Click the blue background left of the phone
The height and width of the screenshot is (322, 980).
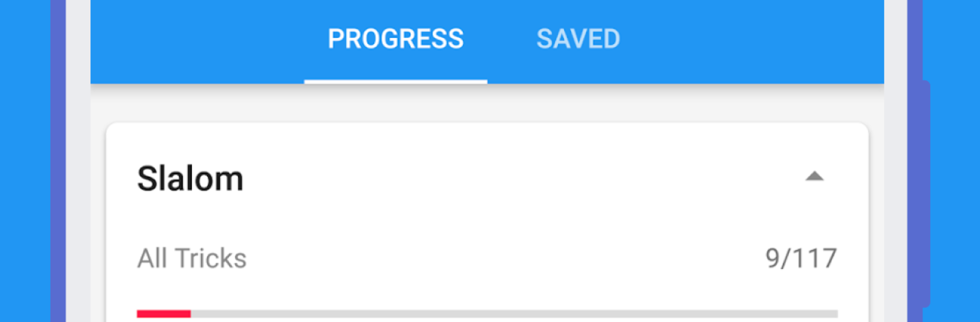[x=25, y=161]
